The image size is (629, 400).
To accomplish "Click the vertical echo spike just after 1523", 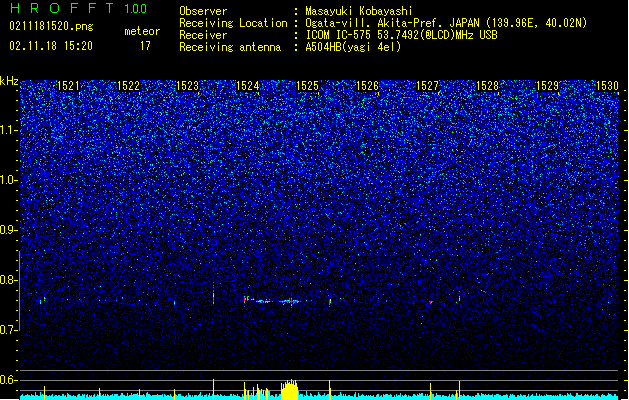I will 213,294.
